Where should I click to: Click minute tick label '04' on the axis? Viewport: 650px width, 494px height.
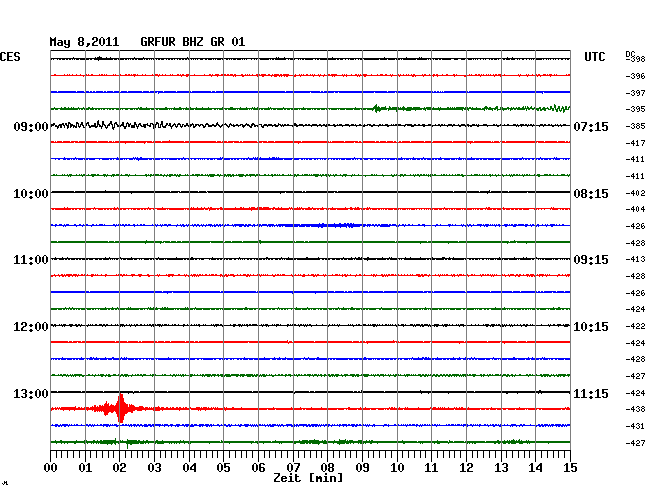coord(189,468)
